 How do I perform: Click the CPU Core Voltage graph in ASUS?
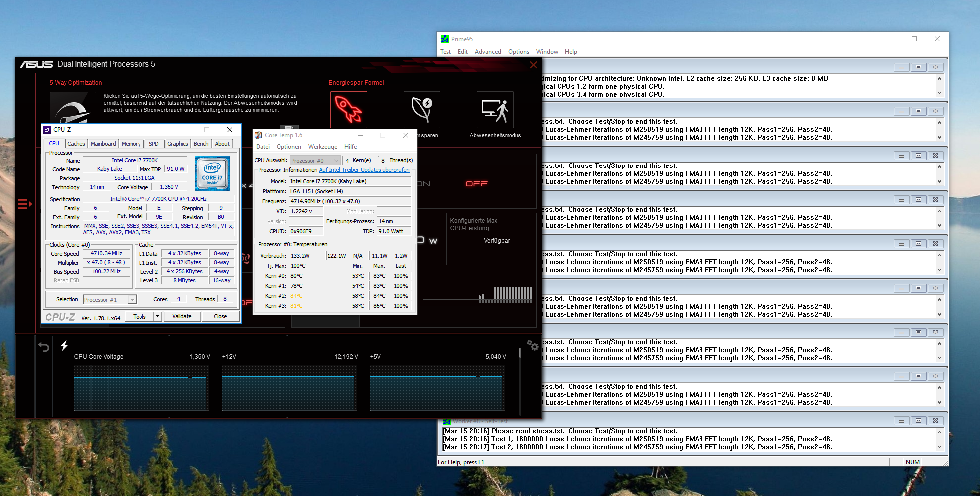click(x=141, y=388)
